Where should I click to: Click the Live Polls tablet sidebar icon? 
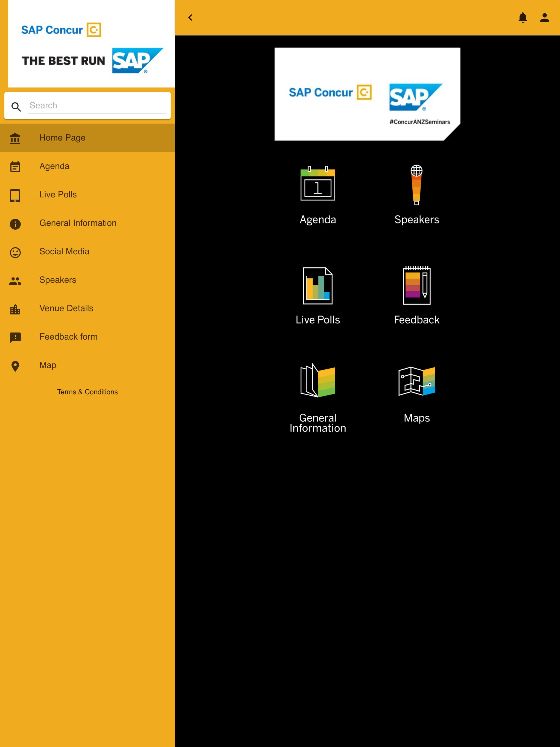click(x=15, y=195)
